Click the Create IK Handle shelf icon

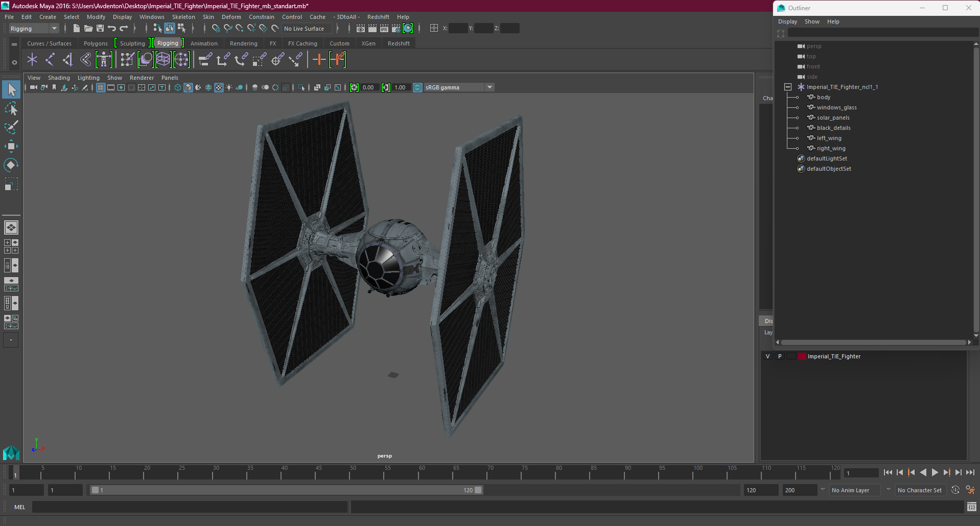pyautogui.click(x=68, y=60)
